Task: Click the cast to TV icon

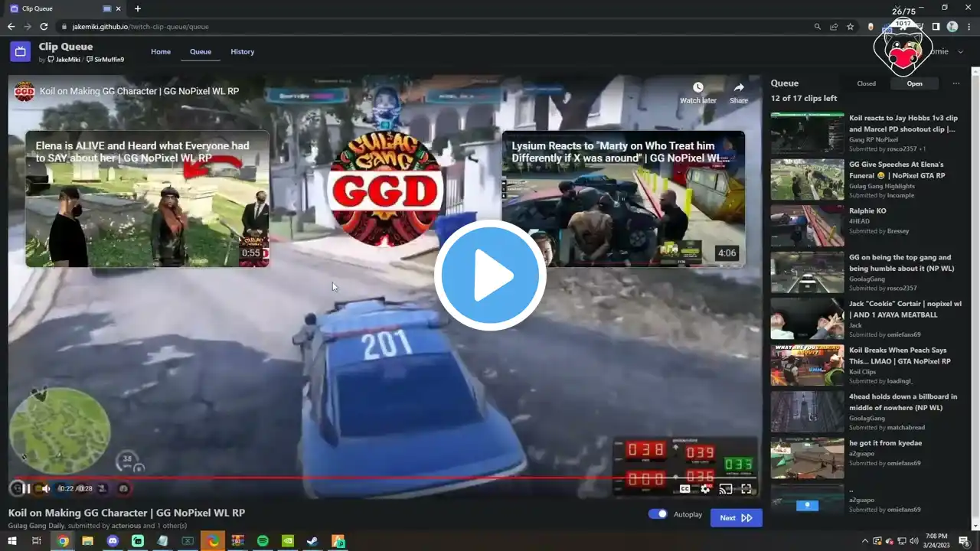Action: coord(726,489)
